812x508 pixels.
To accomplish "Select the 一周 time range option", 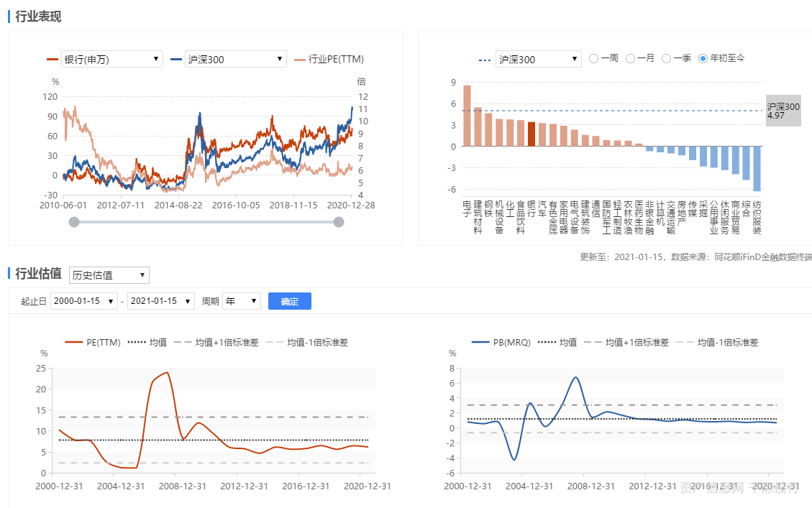I will click(603, 58).
